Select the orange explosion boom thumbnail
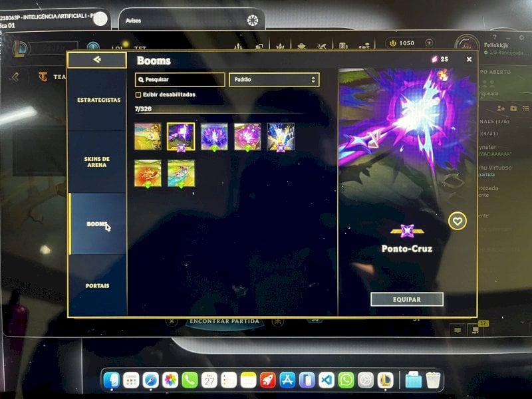 [148, 174]
